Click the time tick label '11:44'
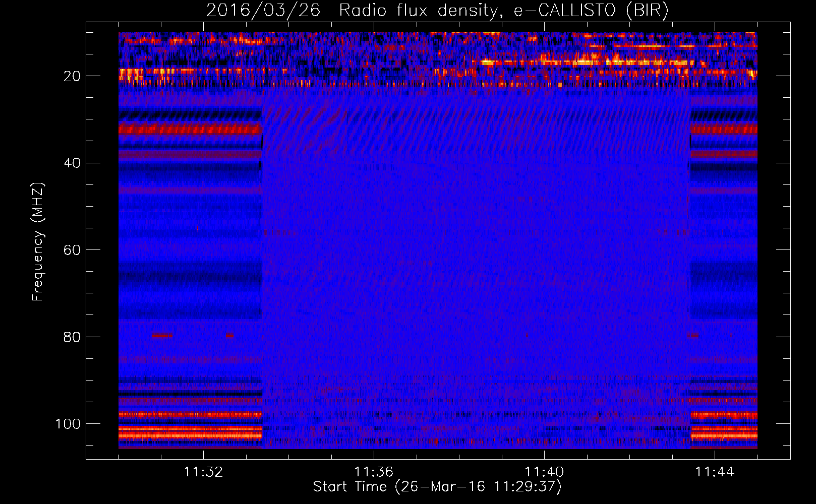 (x=715, y=472)
